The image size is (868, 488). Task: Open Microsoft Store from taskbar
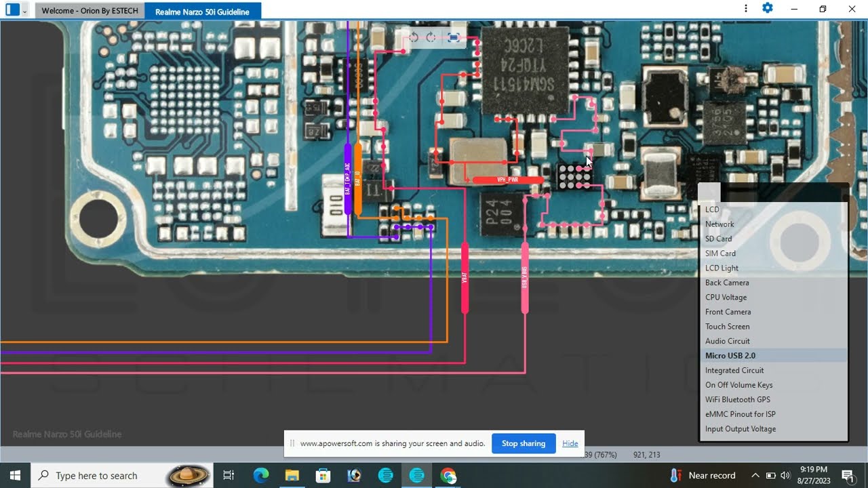pyautogui.click(x=323, y=475)
